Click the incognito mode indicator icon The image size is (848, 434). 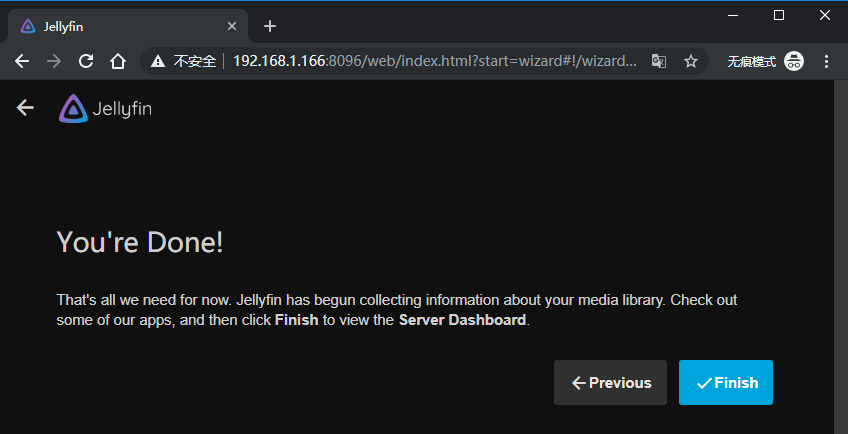click(794, 61)
